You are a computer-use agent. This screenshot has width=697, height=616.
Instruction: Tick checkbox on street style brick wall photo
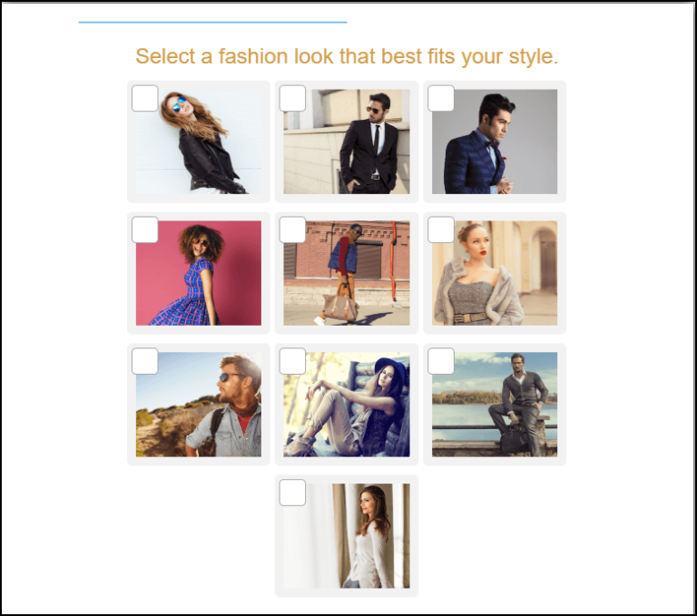(x=292, y=230)
